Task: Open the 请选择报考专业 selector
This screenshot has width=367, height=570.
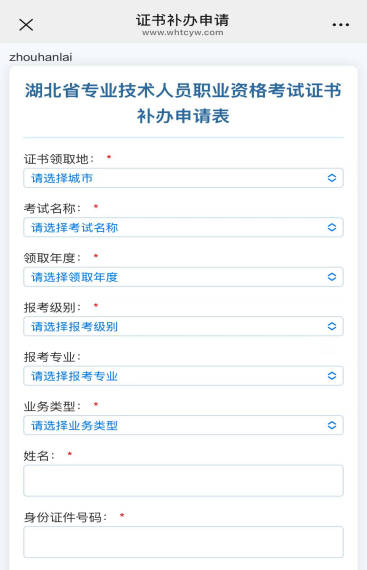Action: [184, 376]
